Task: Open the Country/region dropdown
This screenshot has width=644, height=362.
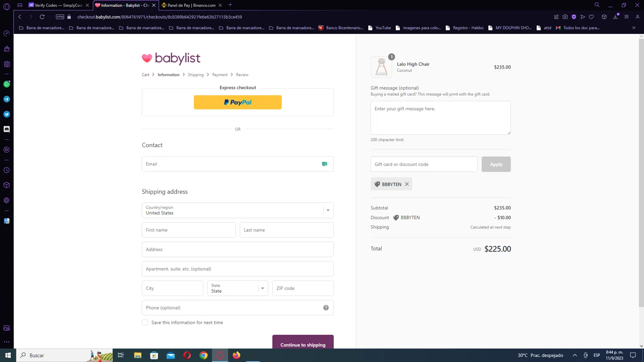Action: 237,210
